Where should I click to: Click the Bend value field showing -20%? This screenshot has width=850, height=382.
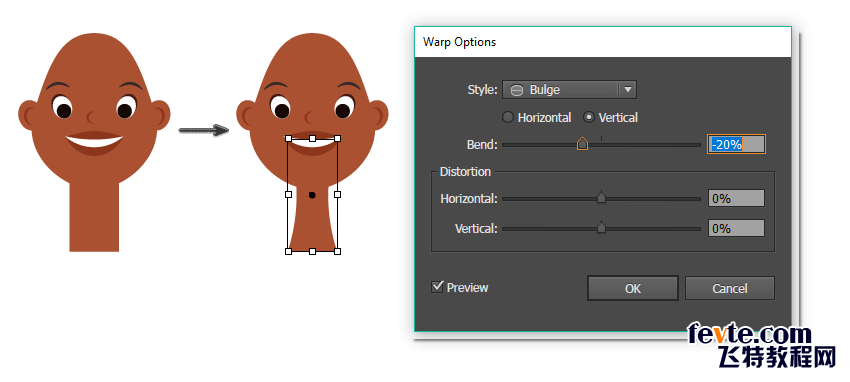click(x=736, y=144)
